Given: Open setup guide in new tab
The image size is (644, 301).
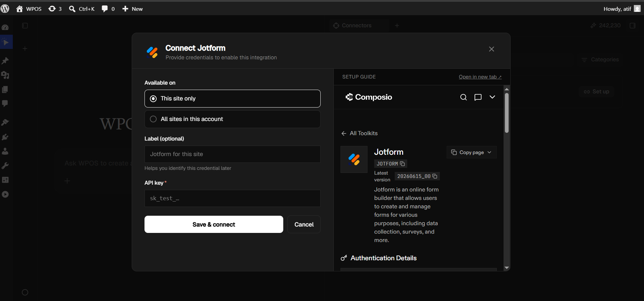Looking at the screenshot, I should [x=480, y=77].
